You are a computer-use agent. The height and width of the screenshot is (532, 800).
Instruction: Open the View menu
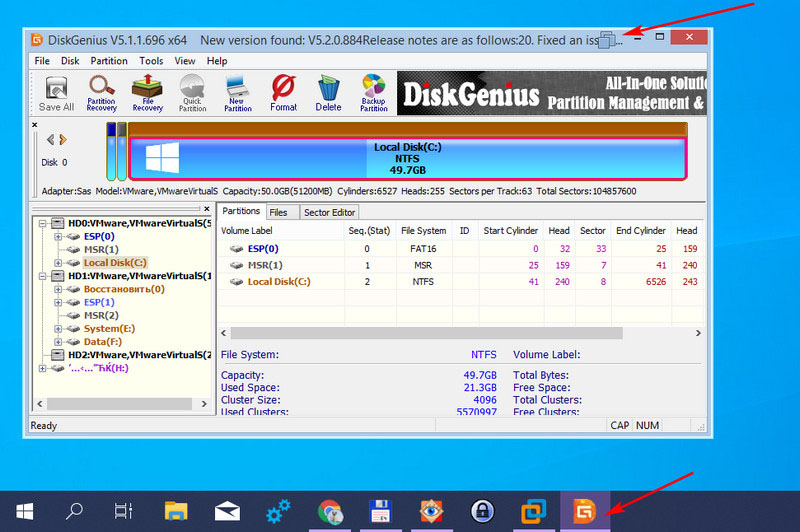click(x=185, y=61)
